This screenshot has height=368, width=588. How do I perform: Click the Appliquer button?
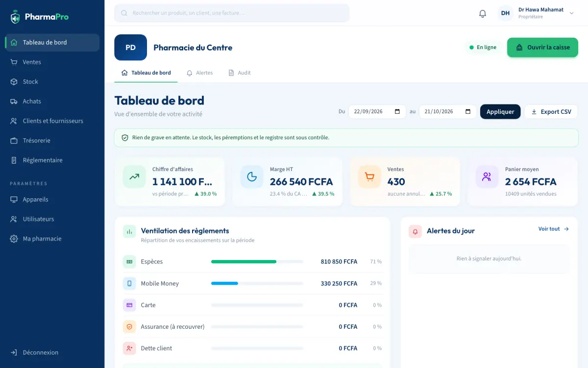click(500, 111)
